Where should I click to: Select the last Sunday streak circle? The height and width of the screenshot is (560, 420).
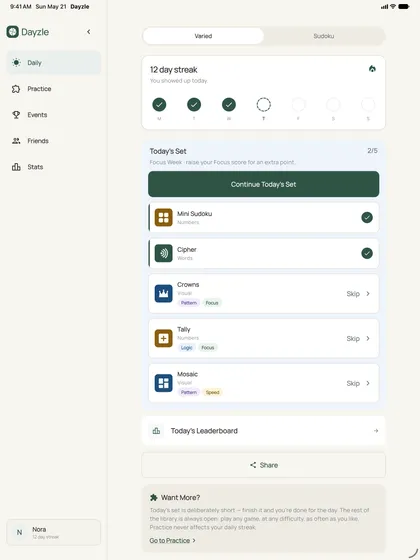[368, 105]
